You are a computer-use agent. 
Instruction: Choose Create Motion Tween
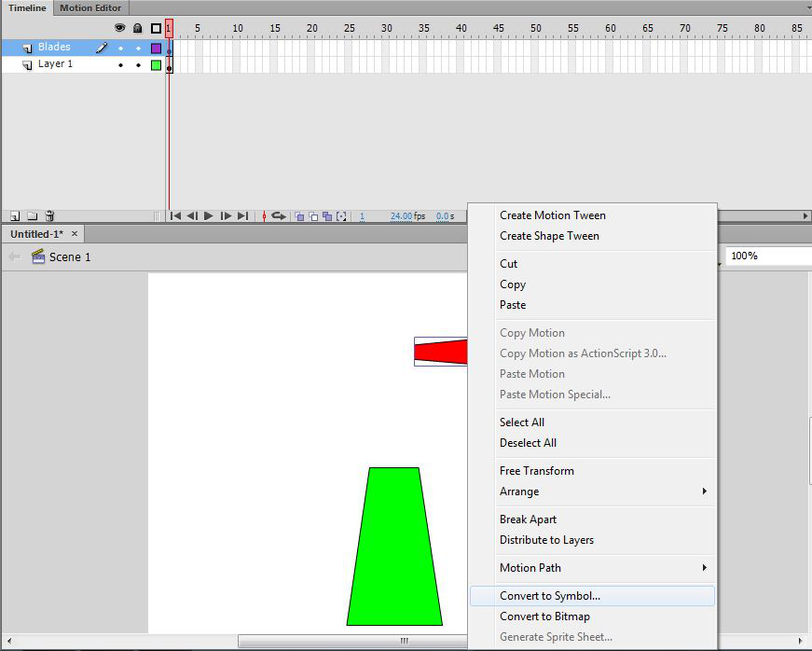click(x=553, y=215)
